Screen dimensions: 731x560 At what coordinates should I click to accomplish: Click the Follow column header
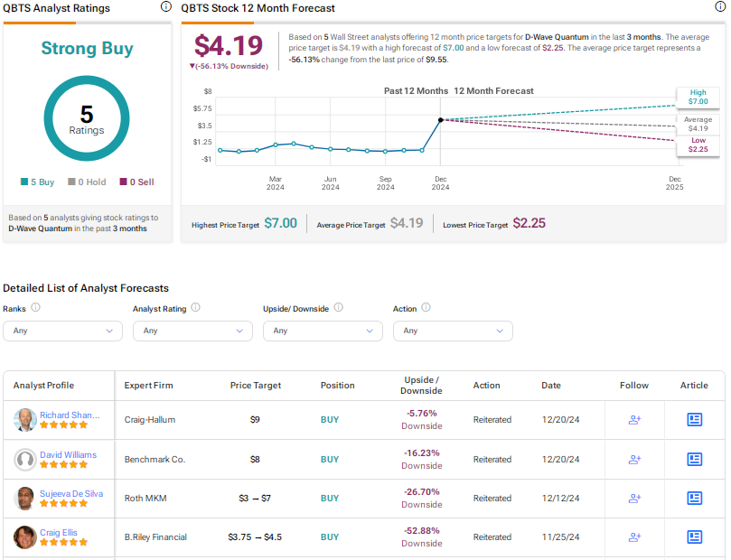click(x=634, y=386)
